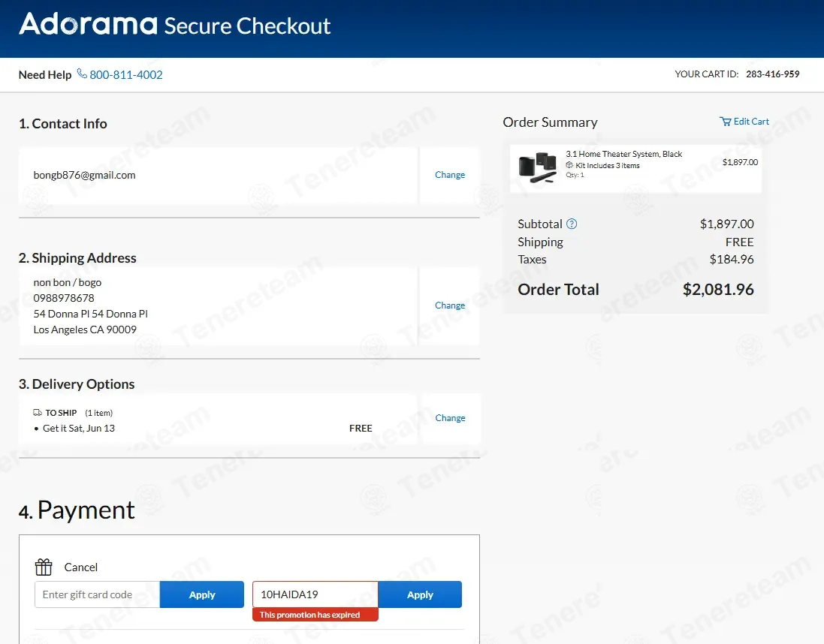Click the gift box icon in Payment
Image resolution: width=824 pixels, height=644 pixels.
tap(44, 567)
